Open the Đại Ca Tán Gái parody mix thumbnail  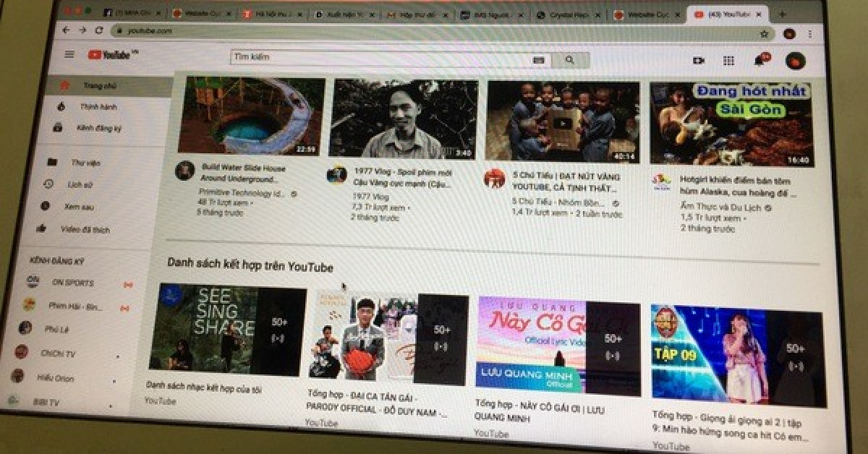(x=387, y=337)
